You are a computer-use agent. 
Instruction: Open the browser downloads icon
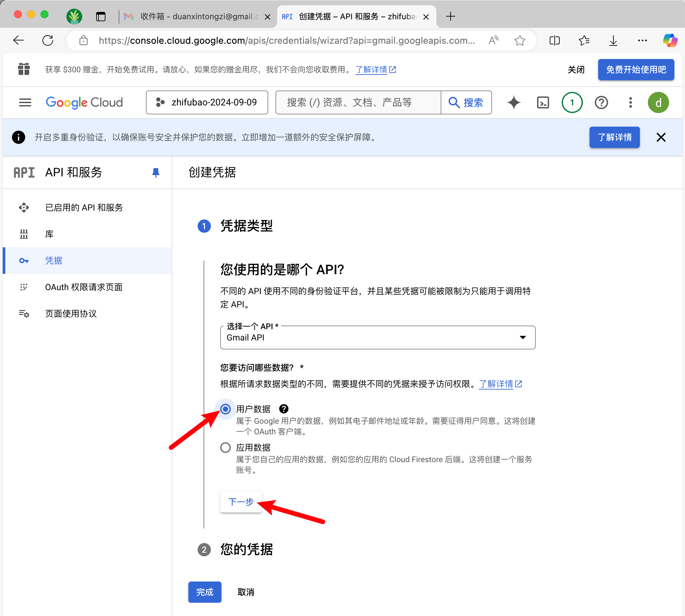pyautogui.click(x=613, y=41)
